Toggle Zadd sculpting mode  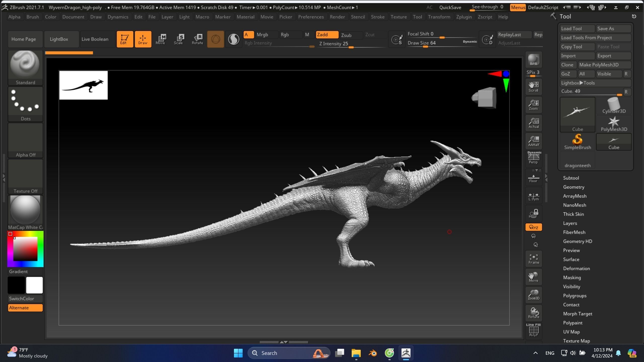click(x=327, y=35)
